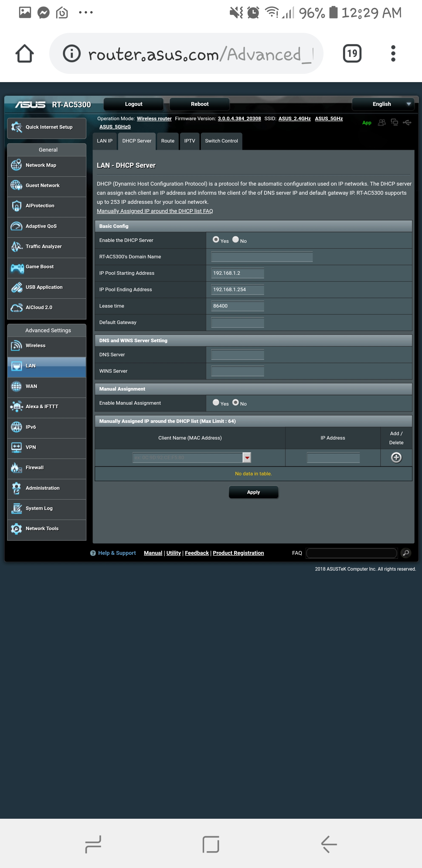Focus the FAQ search box

(x=352, y=553)
